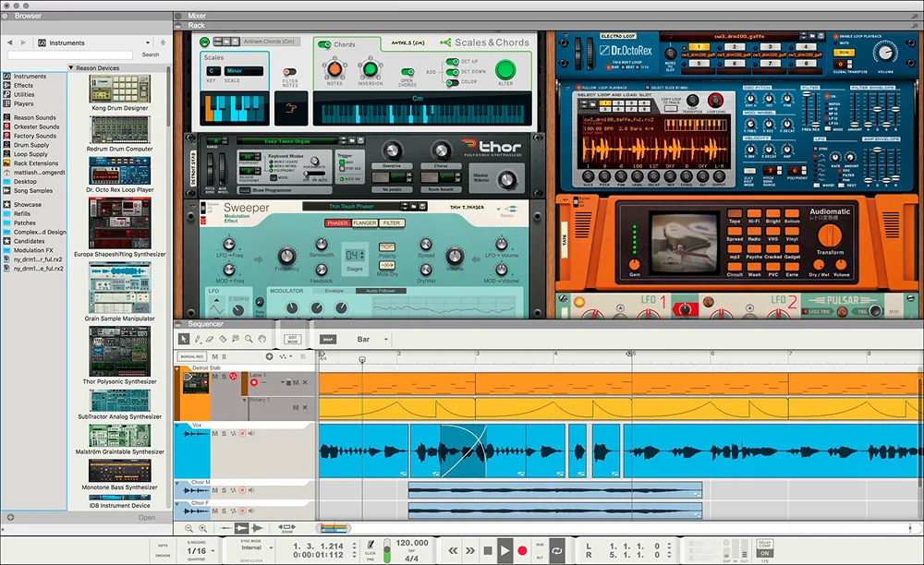
Task: Select Factory Sounds in browser sidebar
Action: point(35,136)
